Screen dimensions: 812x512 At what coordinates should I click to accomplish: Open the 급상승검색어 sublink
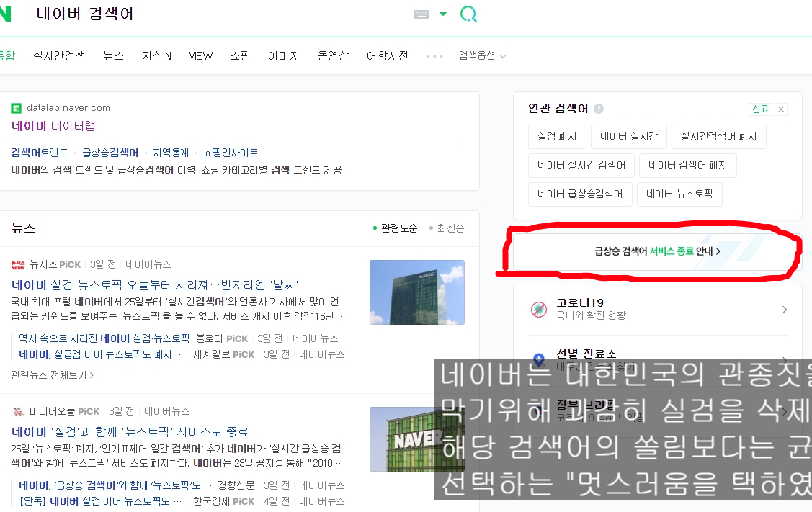[x=110, y=153]
